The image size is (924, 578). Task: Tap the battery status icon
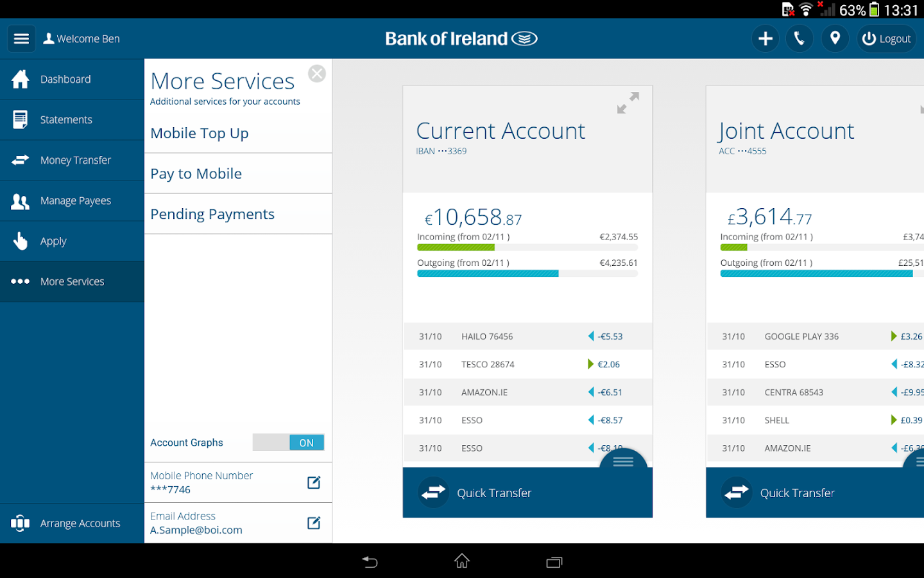(x=874, y=10)
